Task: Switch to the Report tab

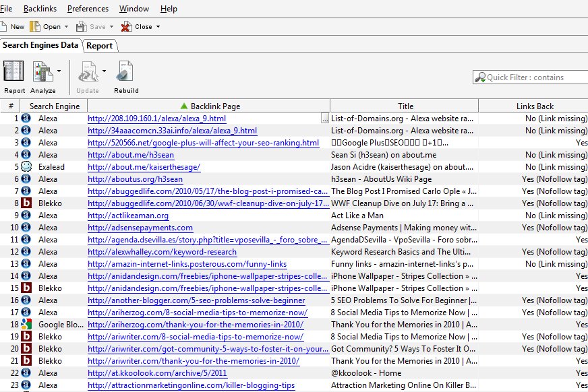Action: tap(99, 46)
